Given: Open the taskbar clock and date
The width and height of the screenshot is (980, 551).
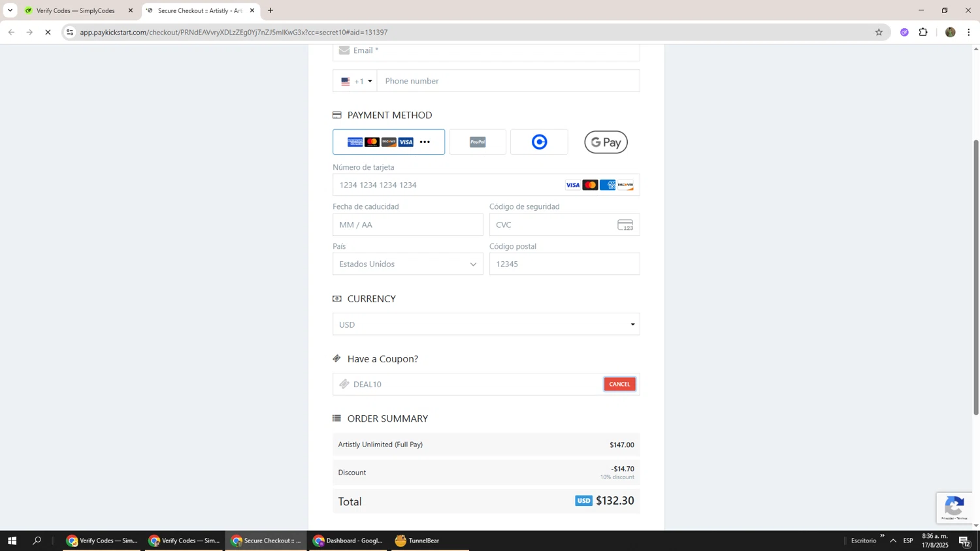Looking at the screenshot, I should coord(935,541).
